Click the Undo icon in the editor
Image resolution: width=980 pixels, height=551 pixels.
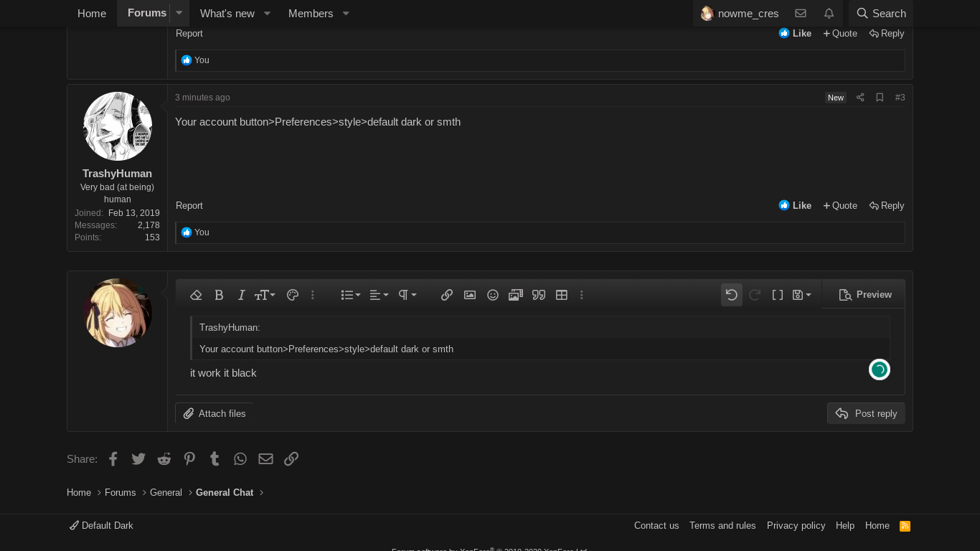pyautogui.click(x=732, y=295)
